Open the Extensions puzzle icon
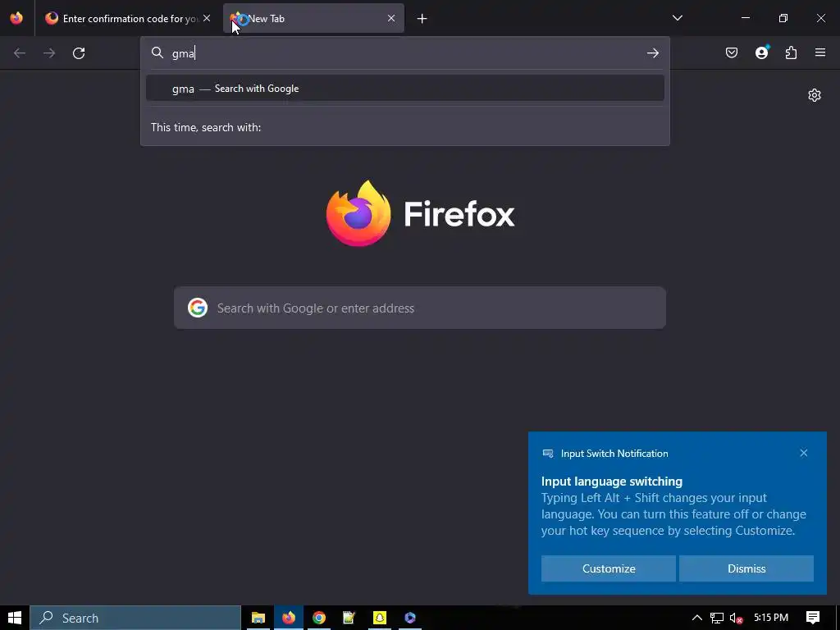Screen dimensions: 840x630 click(x=791, y=52)
